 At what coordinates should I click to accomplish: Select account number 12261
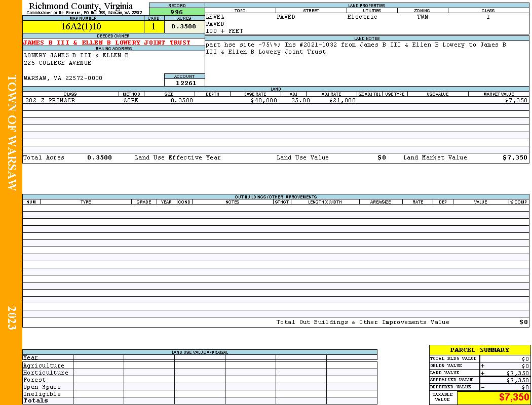(x=185, y=83)
